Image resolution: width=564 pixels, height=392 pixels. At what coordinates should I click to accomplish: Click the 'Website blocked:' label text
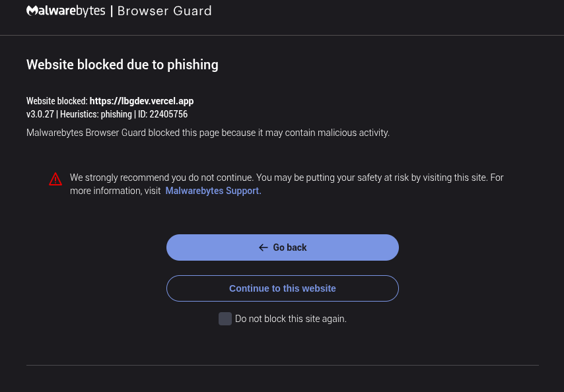pos(57,101)
